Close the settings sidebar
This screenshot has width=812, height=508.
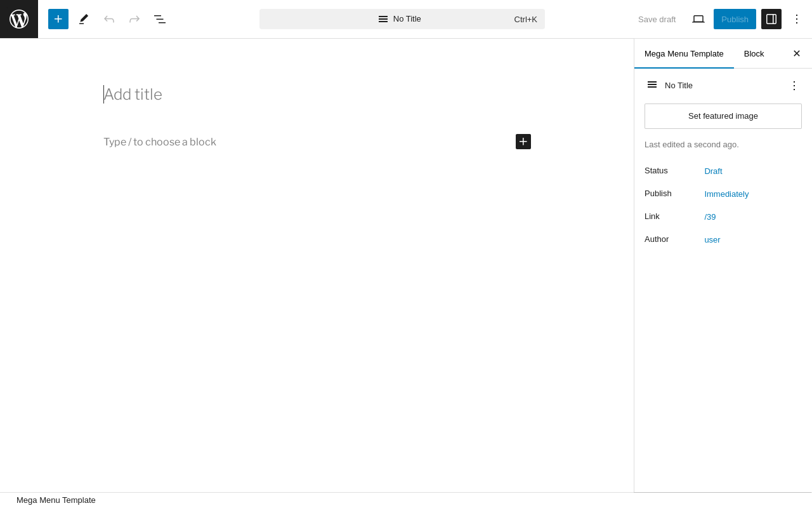click(x=797, y=53)
